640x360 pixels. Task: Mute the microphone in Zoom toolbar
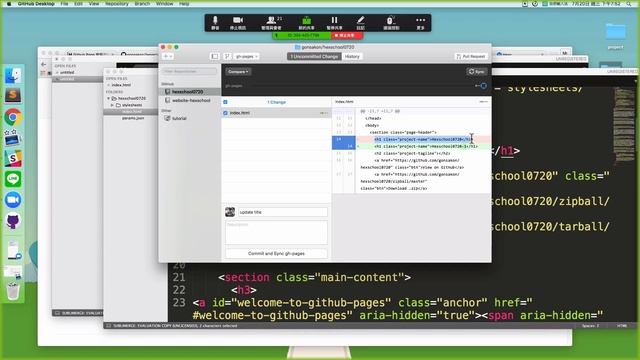click(x=215, y=23)
